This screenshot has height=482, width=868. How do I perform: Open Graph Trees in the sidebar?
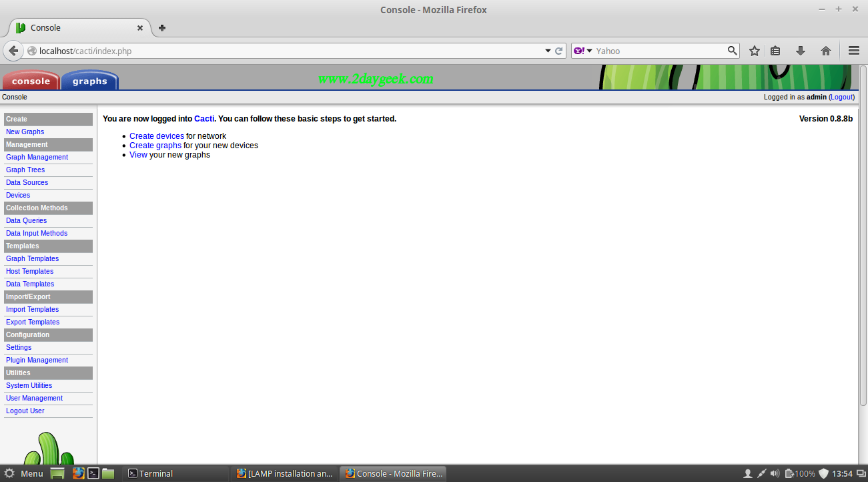pyautogui.click(x=25, y=170)
